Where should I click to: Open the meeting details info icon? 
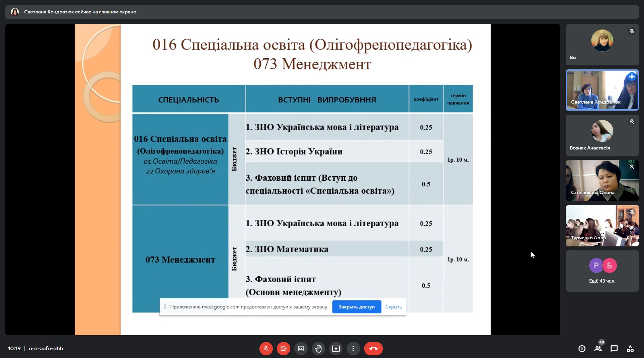582,349
